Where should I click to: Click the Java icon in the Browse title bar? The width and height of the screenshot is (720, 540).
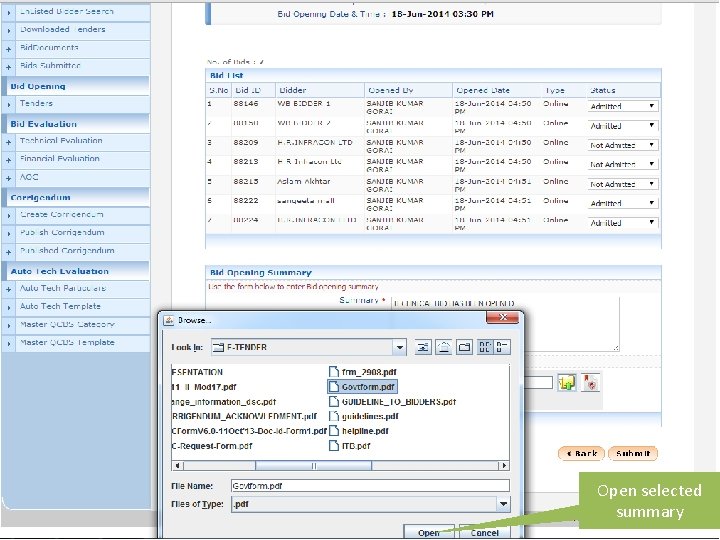(169, 320)
